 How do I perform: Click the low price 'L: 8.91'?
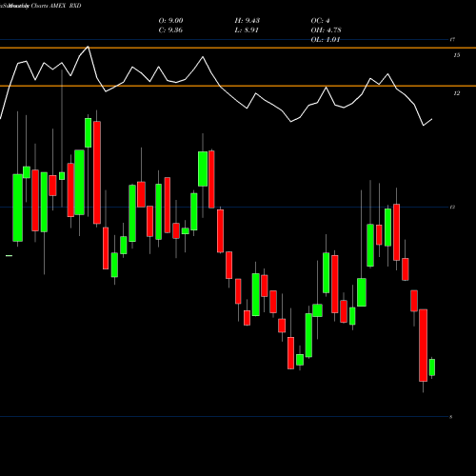(247, 30)
